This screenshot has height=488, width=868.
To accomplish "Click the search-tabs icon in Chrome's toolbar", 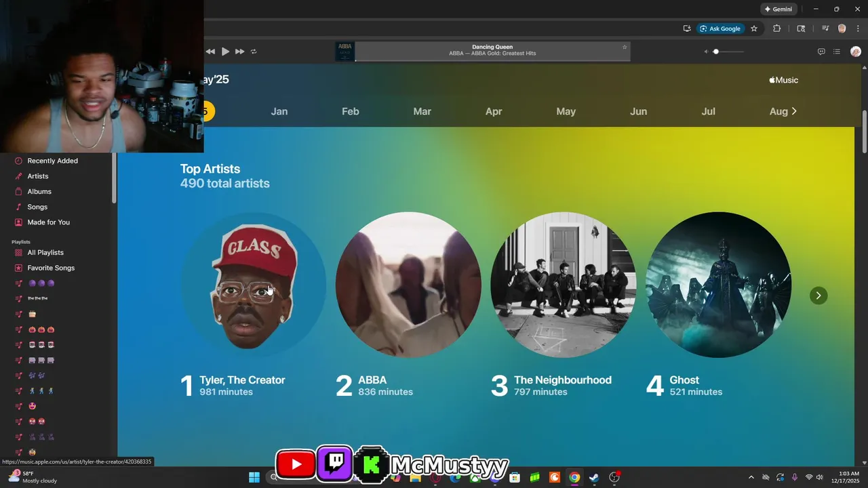I will click(801, 28).
